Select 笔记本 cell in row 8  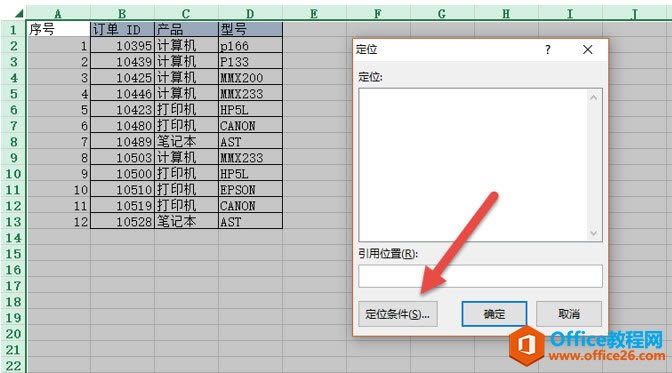point(186,141)
